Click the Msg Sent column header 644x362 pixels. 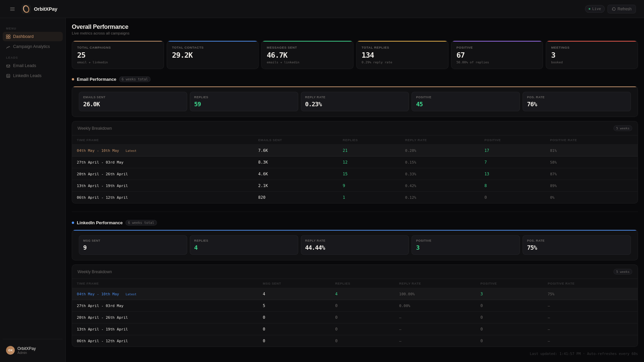pos(272,284)
